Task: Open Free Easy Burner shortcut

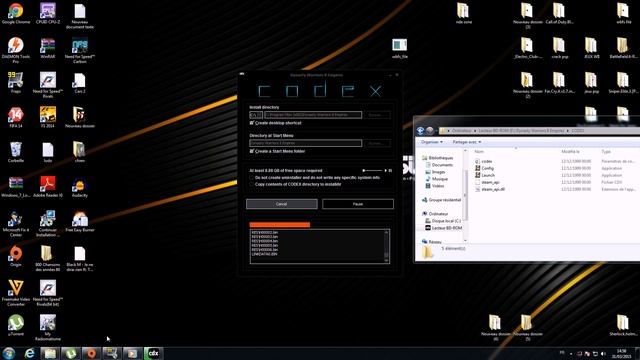Action: 80,222
